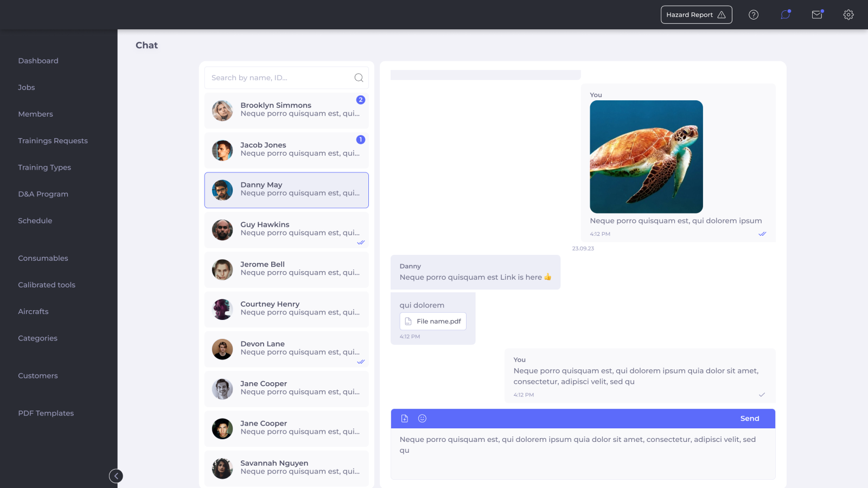
Task: Collapse the sidebar with the arrow button
Action: pos(116,476)
